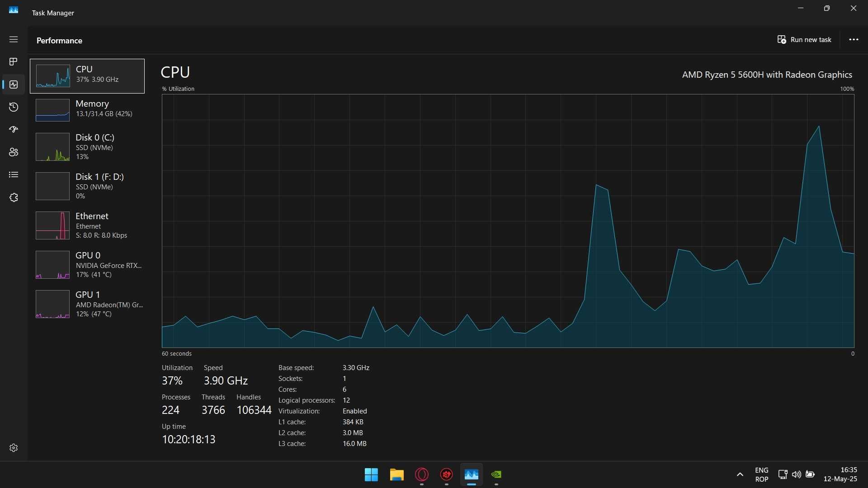Click the Disk 0 mini graph thumbnail
Screen dimensions: 868x488
52,147
